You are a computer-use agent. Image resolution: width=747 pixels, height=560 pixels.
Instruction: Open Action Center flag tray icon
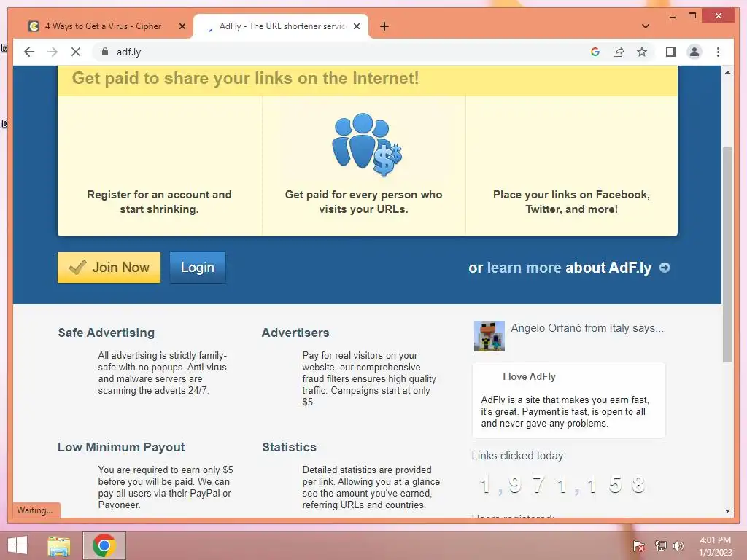639,545
